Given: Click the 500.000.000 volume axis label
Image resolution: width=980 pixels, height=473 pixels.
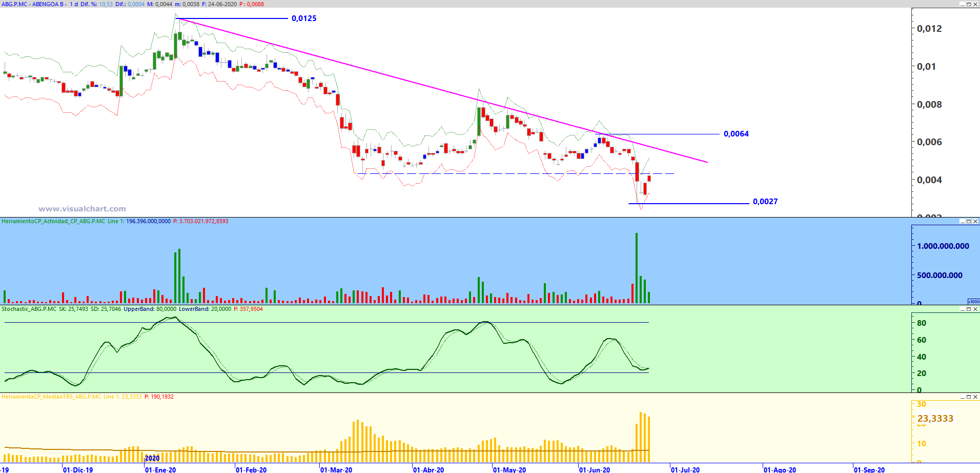Looking at the screenshot, I should (x=940, y=275).
